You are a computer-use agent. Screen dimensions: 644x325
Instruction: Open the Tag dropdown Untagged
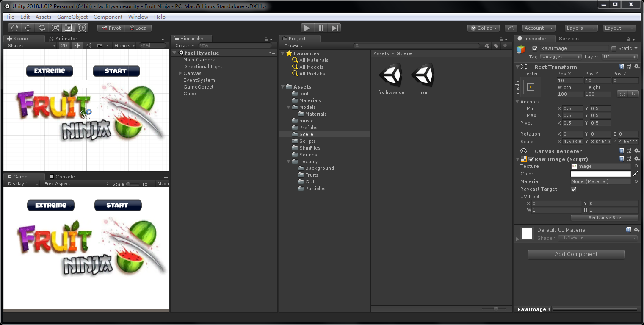coord(561,57)
